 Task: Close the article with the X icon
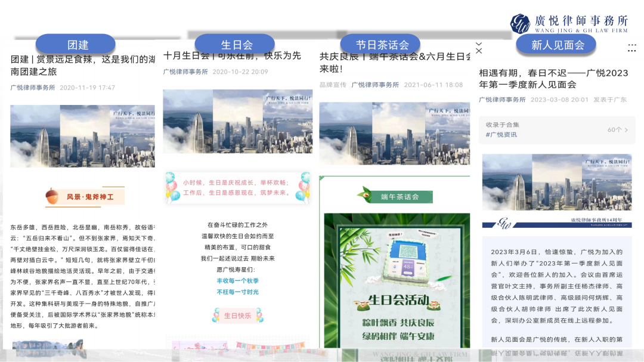coord(478,51)
